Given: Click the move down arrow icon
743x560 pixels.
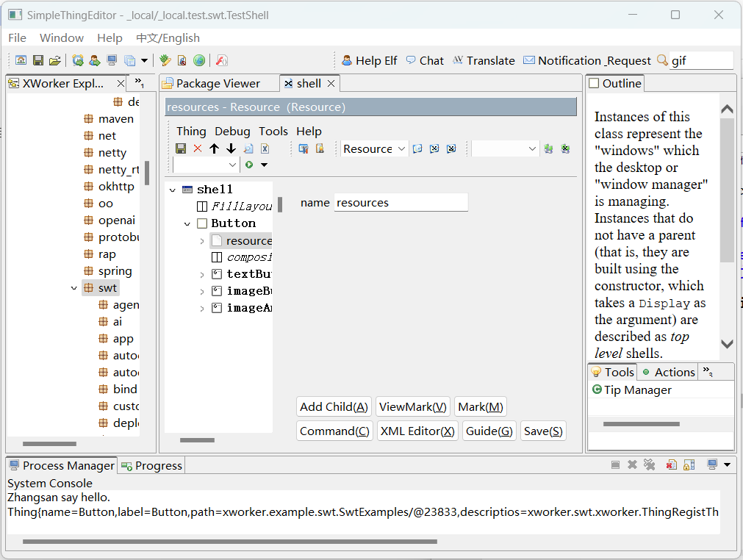Looking at the screenshot, I should (231, 148).
